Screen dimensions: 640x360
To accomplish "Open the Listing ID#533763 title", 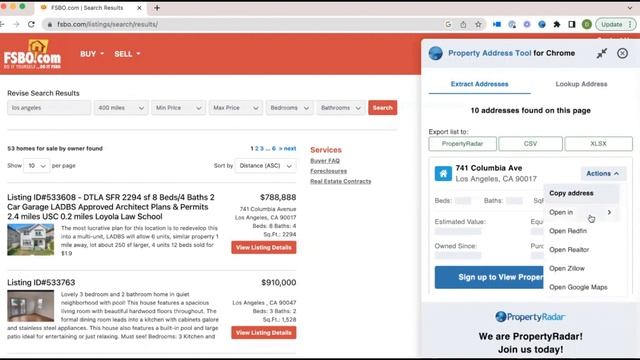I will 41,282.
